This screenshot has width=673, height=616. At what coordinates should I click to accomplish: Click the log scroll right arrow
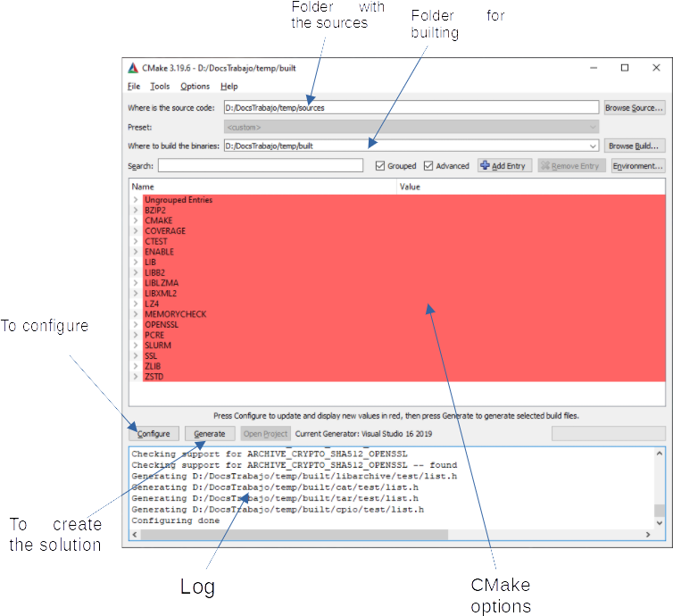pos(648,535)
